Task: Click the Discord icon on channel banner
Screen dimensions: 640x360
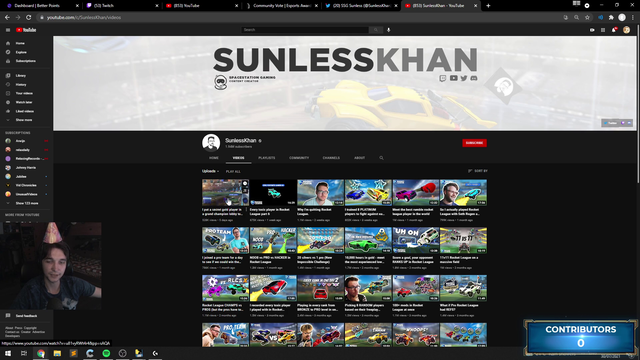Action: click(474, 78)
